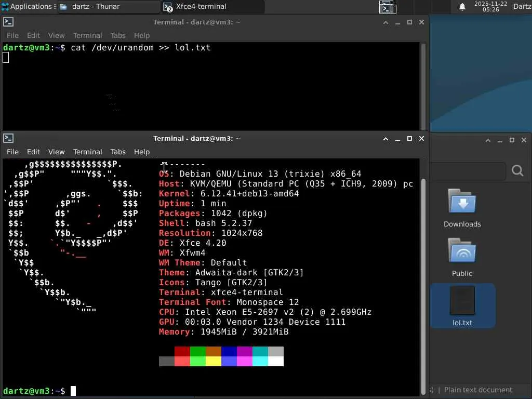Click the cyan color block in neofetch palette
532x399 pixels.
260,362
